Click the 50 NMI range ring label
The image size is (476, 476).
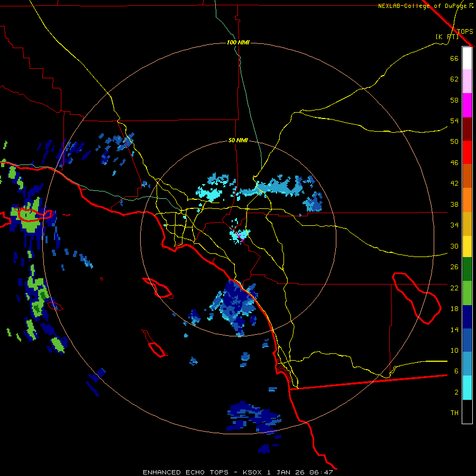[x=239, y=140]
